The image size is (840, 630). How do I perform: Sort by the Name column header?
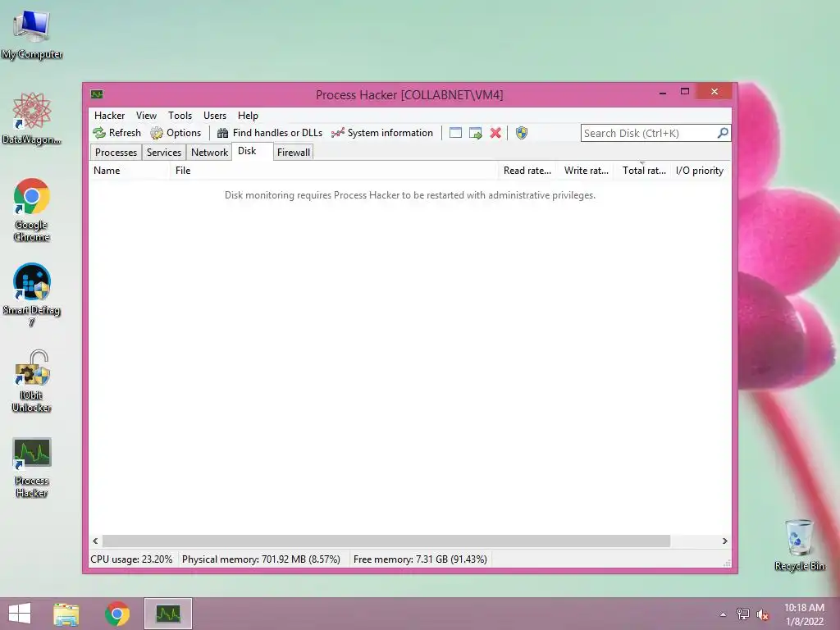click(129, 171)
